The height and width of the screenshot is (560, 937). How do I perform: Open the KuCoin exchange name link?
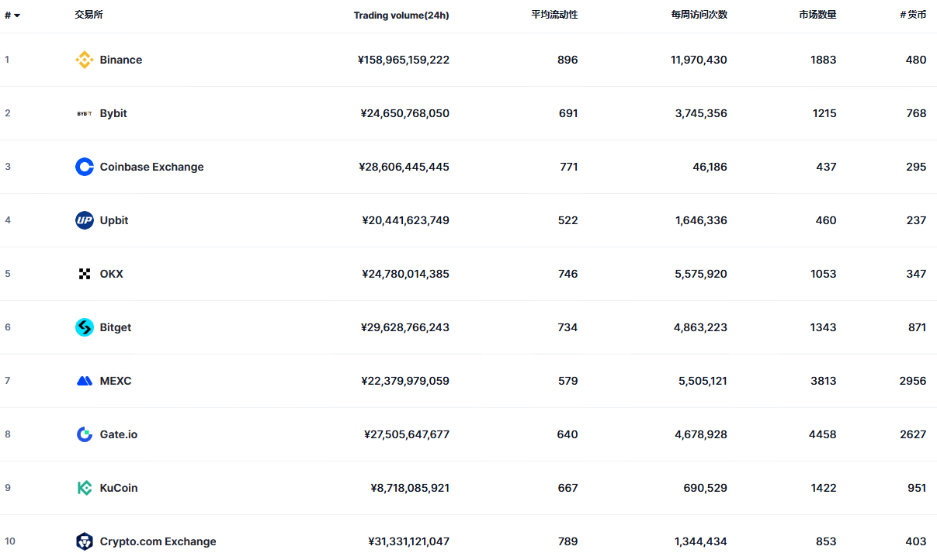click(119, 488)
